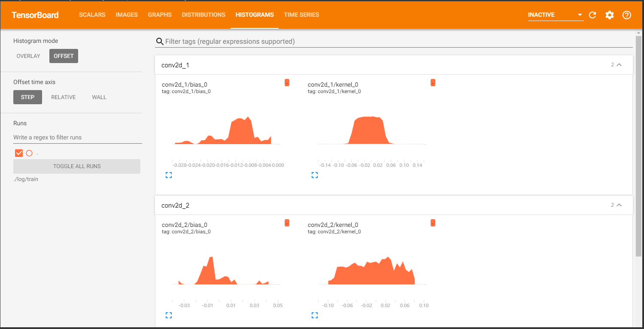Select the run's orange radio circle
The height and width of the screenshot is (329, 644).
click(29, 153)
